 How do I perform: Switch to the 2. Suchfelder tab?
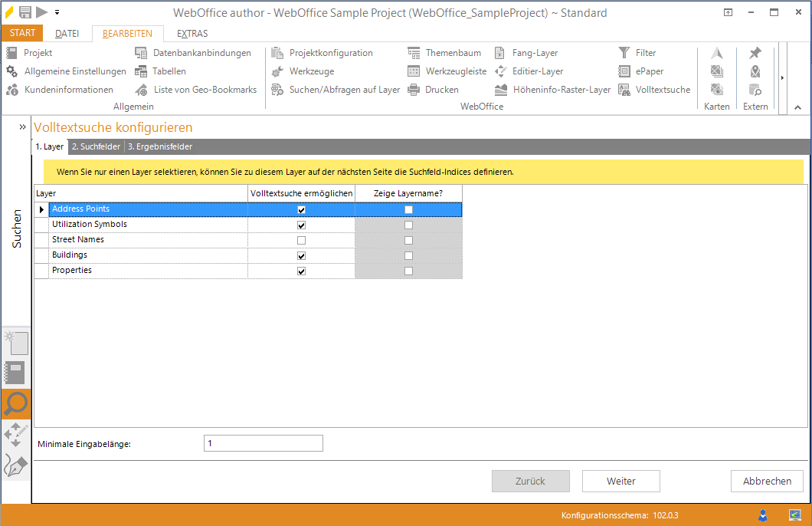pyautogui.click(x=96, y=146)
